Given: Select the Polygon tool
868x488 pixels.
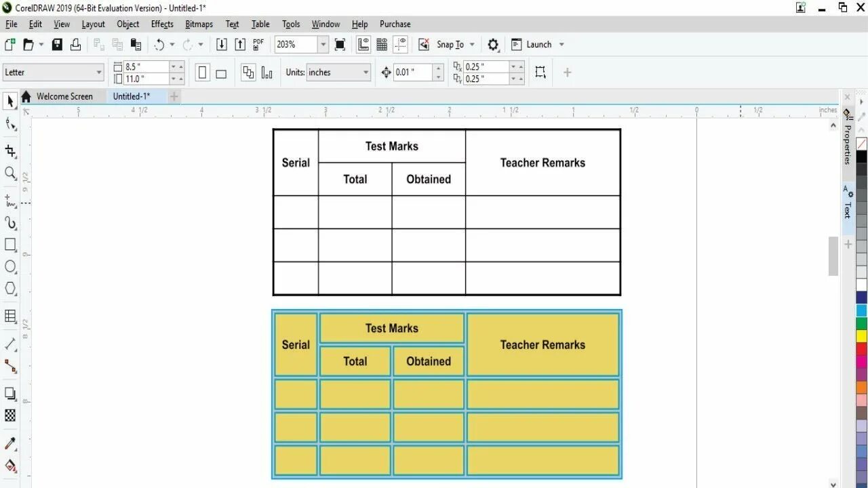Looking at the screenshot, I should tap(10, 289).
